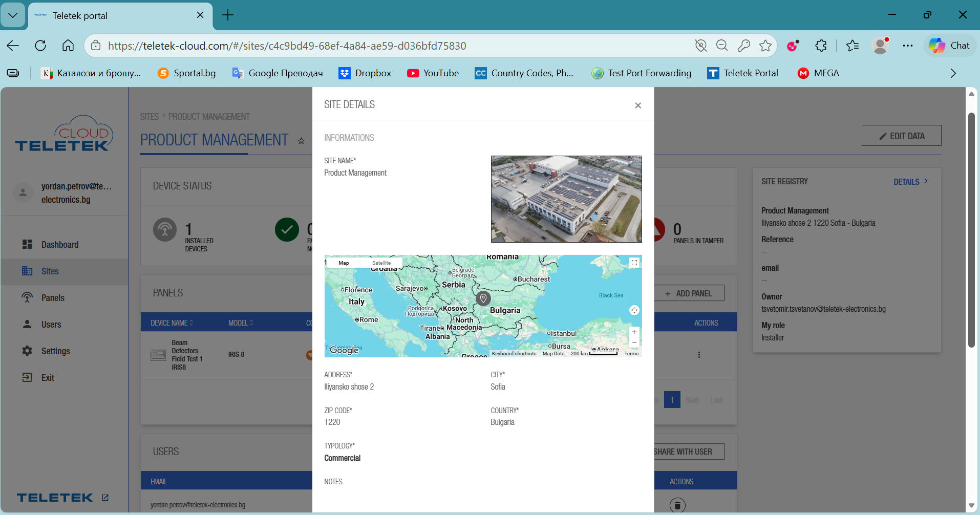This screenshot has width=980, height=515.
Task: Open Settings in the sidebar
Action: point(55,351)
